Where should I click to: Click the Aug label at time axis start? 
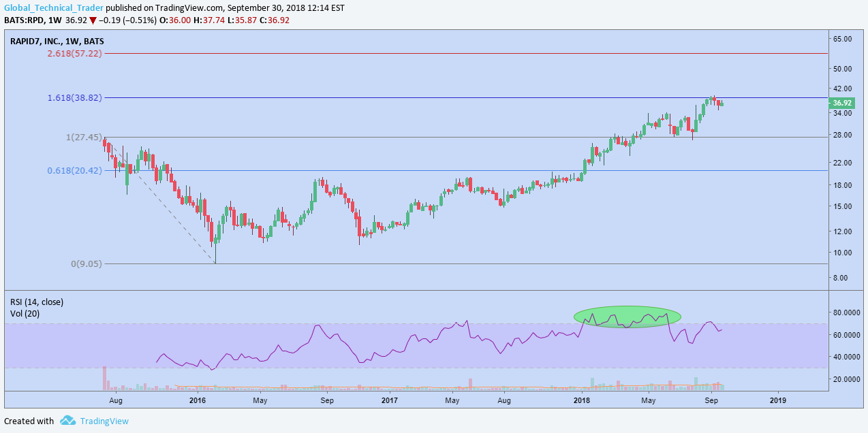click(115, 400)
